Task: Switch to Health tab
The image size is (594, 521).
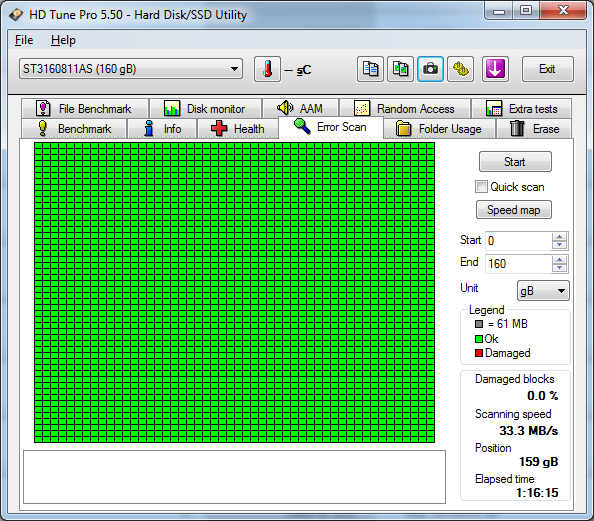Action: click(238, 129)
